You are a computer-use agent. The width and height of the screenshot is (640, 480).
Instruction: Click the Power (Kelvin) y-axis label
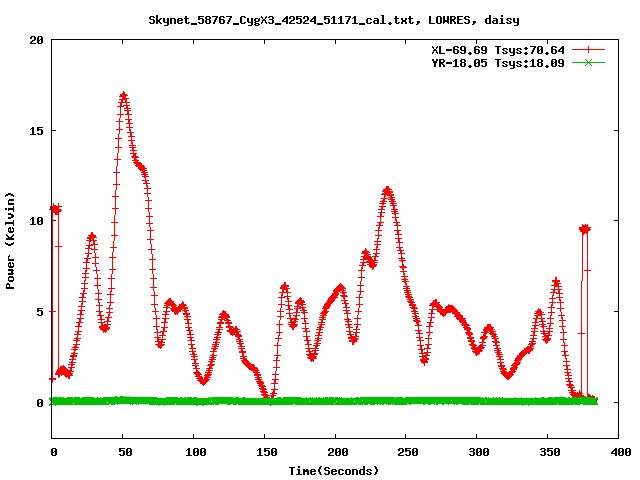(x=10, y=241)
